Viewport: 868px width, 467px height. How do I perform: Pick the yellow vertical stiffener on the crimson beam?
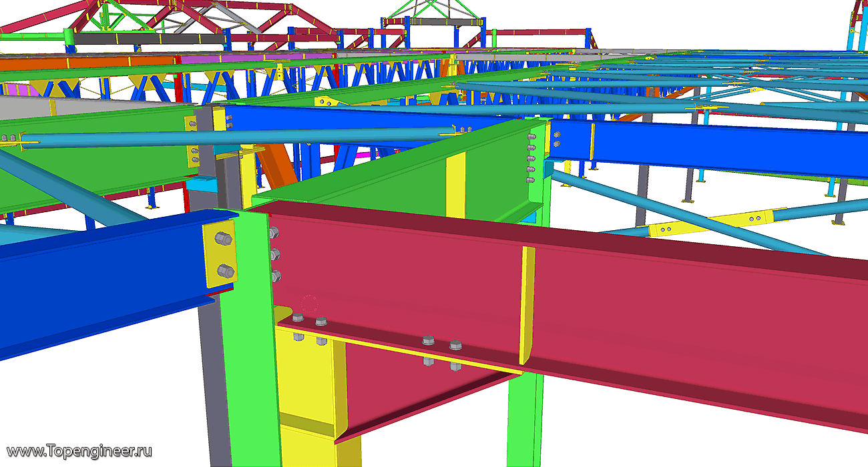[527, 306]
